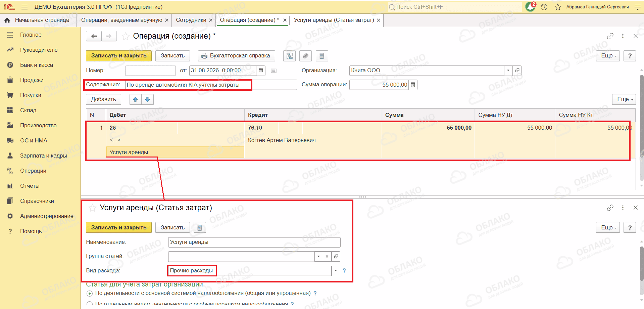Switch to Начальная страница tab

click(42, 20)
